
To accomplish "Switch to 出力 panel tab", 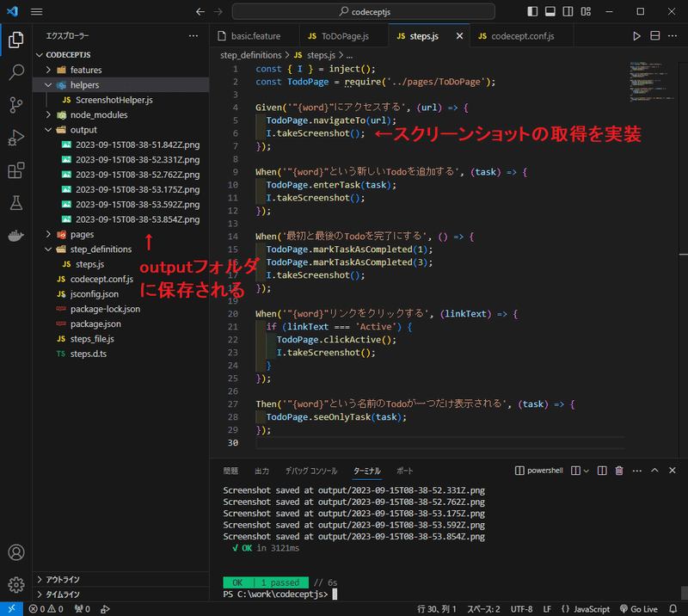I will coord(262,471).
